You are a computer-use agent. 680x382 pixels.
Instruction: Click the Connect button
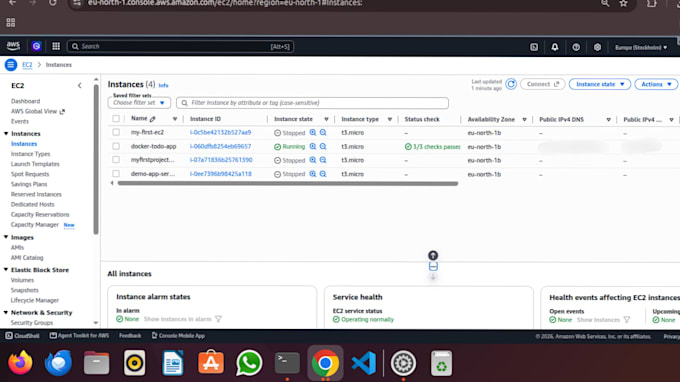pos(543,84)
